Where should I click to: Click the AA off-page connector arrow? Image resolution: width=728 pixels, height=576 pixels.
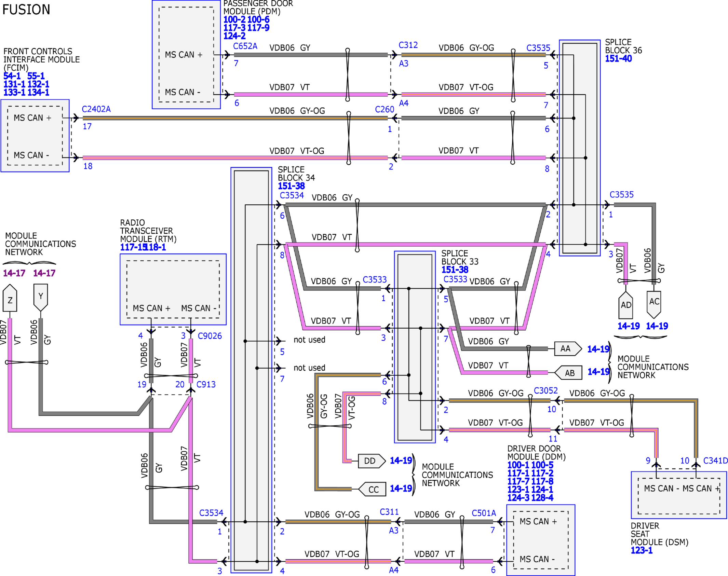click(568, 348)
